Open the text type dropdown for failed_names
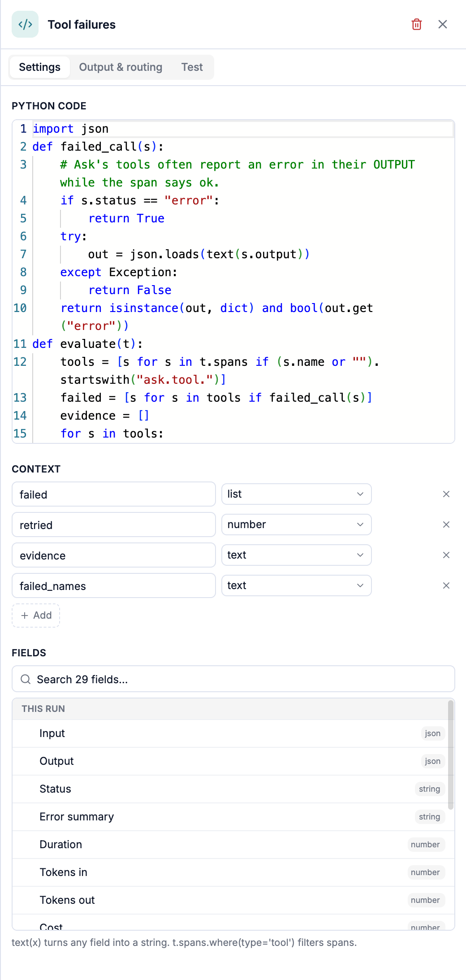The width and height of the screenshot is (466, 980). [x=297, y=585]
